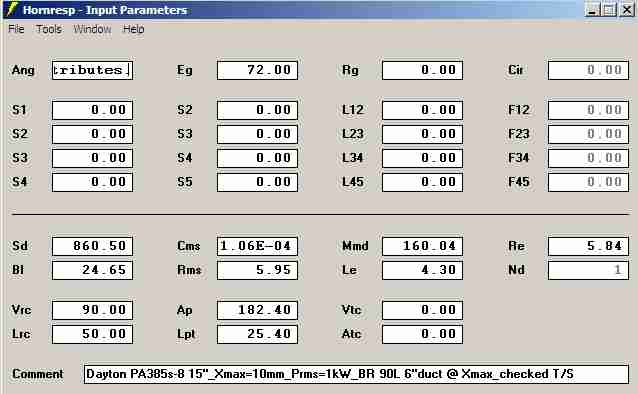Click the Atc input field
Image resolution: width=638 pixels, height=394 pixels.
(x=422, y=334)
